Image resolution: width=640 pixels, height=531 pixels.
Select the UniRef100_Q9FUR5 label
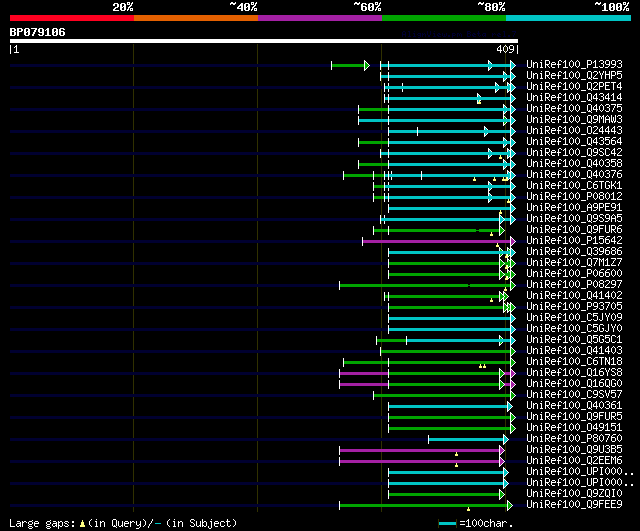574,417
